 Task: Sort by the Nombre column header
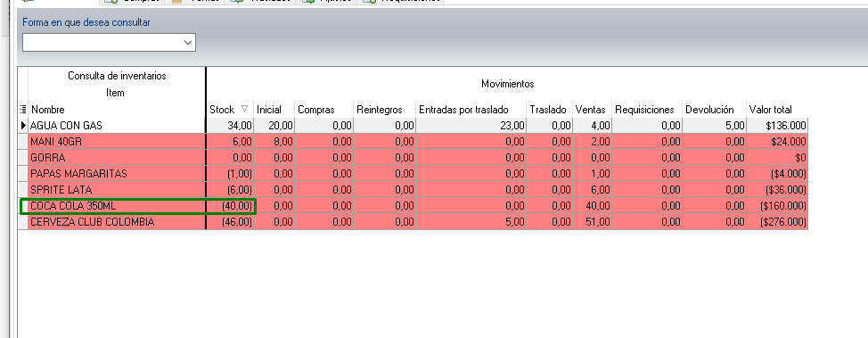click(x=117, y=110)
